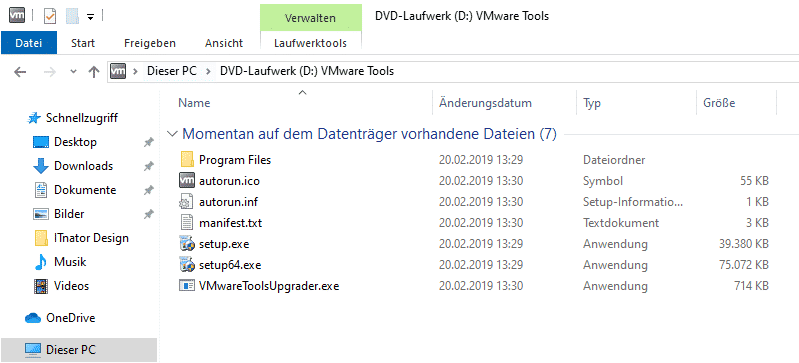Open Desktop in the navigation pane

(x=75, y=142)
